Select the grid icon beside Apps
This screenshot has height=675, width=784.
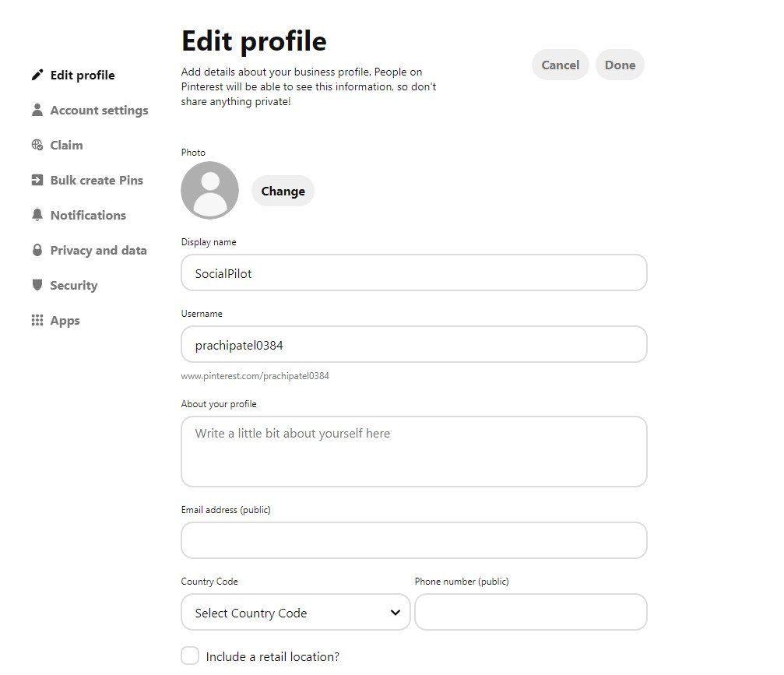click(37, 320)
